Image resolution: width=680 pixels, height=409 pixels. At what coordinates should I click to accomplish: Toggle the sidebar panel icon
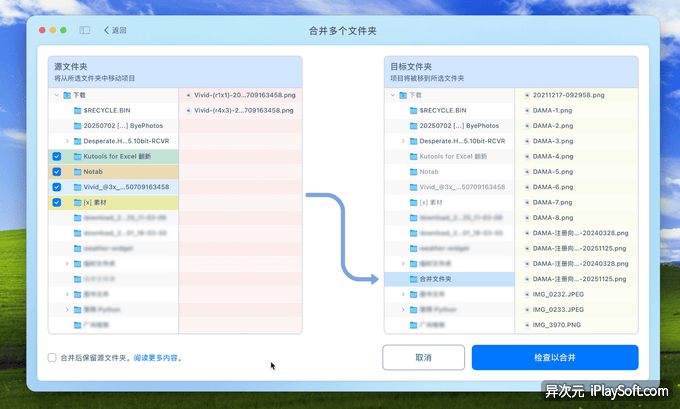point(85,30)
